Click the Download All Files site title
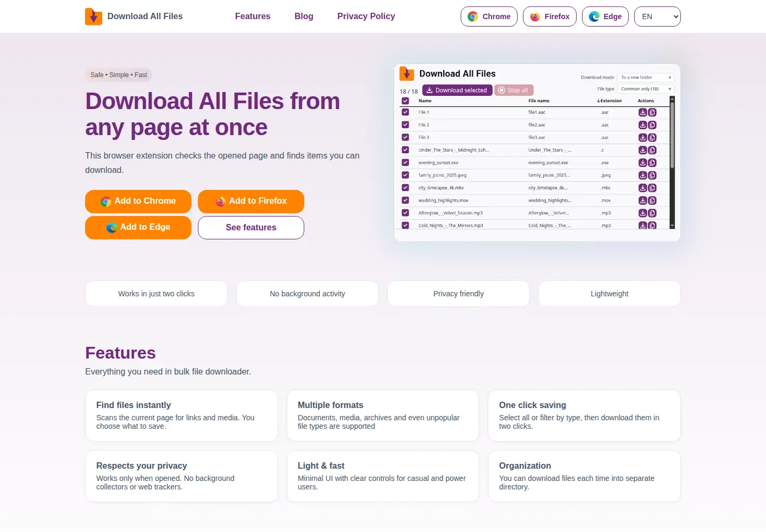Screen dimensions: 766x532 click(x=145, y=16)
